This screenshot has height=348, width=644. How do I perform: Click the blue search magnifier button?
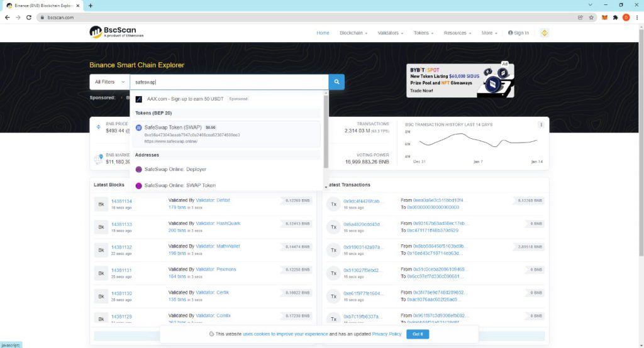(x=336, y=82)
